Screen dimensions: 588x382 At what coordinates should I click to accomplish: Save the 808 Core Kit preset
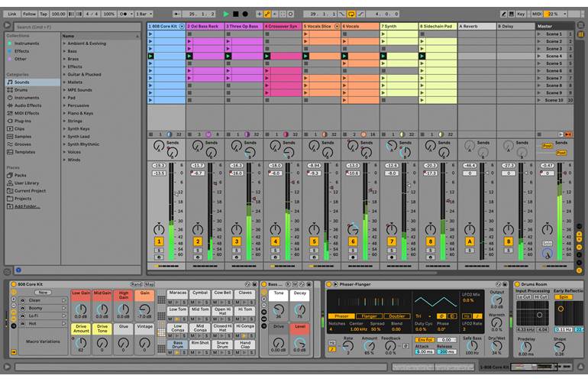pyautogui.click(x=254, y=284)
